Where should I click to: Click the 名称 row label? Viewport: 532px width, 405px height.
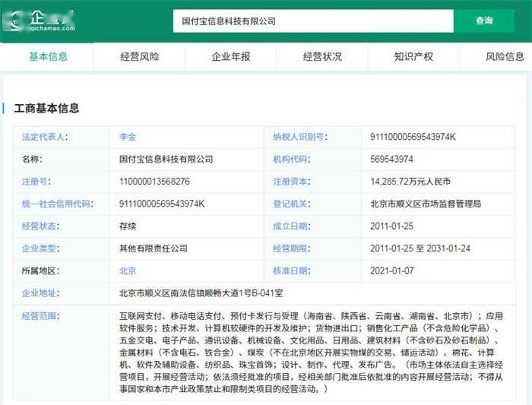point(32,159)
